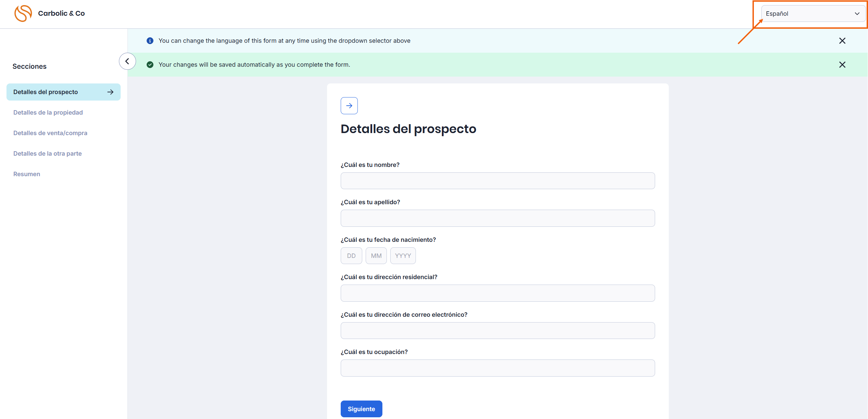Open Detalles de venta/compra section

[50, 133]
